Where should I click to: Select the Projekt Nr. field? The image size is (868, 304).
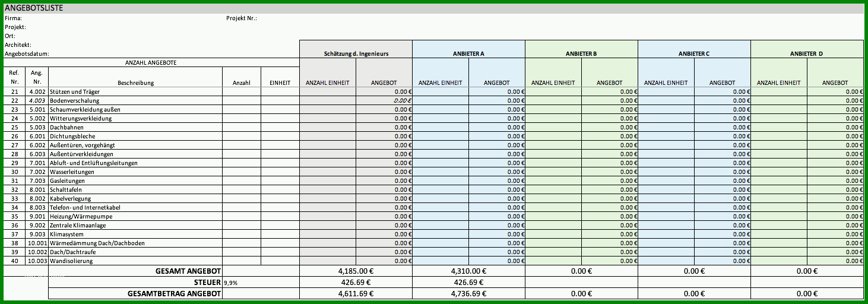[x=242, y=18]
